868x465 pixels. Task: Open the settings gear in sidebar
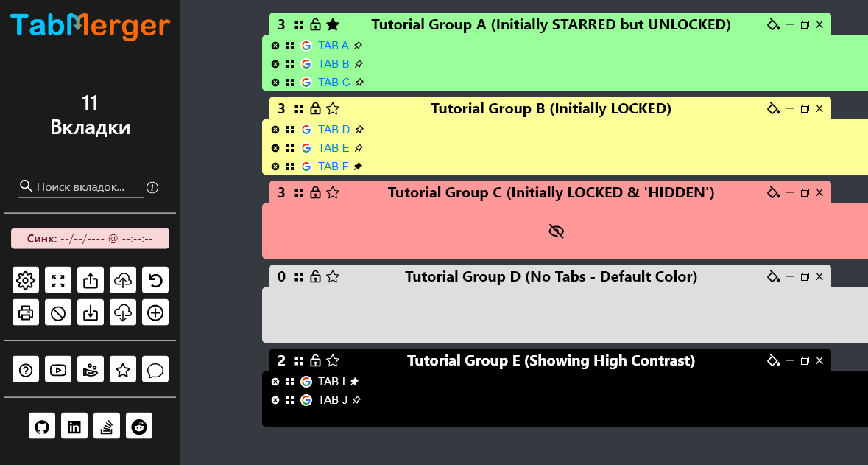(x=26, y=281)
